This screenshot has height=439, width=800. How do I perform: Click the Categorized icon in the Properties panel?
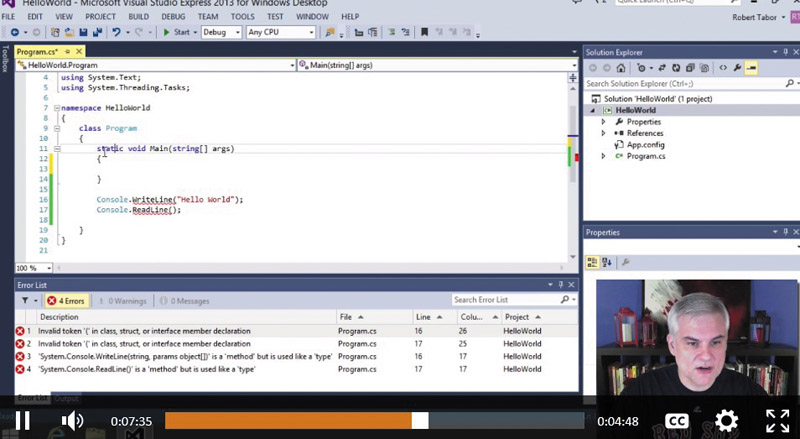pyautogui.click(x=592, y=262)
